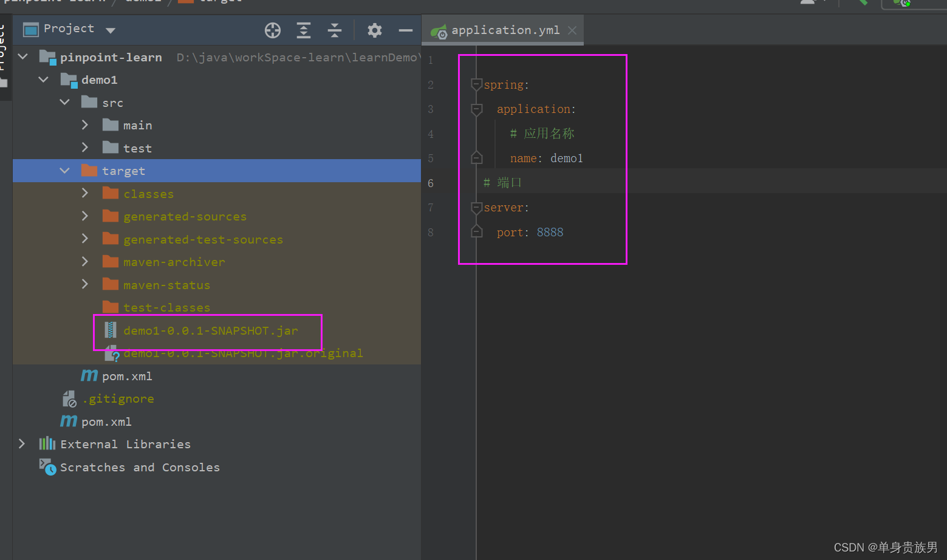This screenshot has height=560, width=947.
Task: Click the Scratches and Consoles icon
Action: 48,466
